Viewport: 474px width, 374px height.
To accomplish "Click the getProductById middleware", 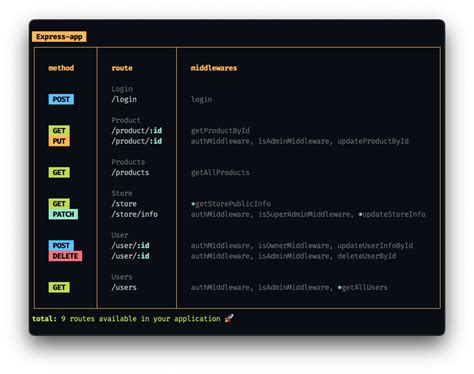I will pos(220,131).
